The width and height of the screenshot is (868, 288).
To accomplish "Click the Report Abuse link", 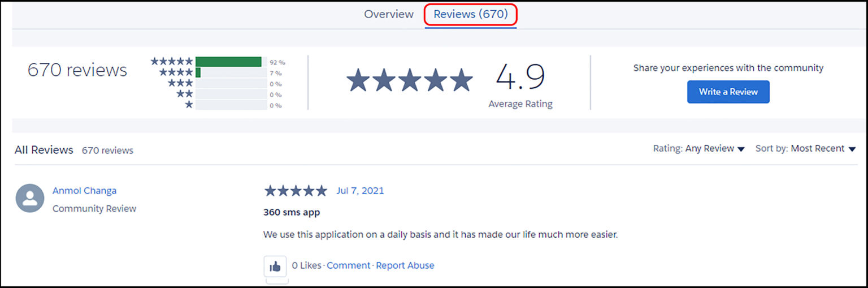I will (x=405, y=265).
